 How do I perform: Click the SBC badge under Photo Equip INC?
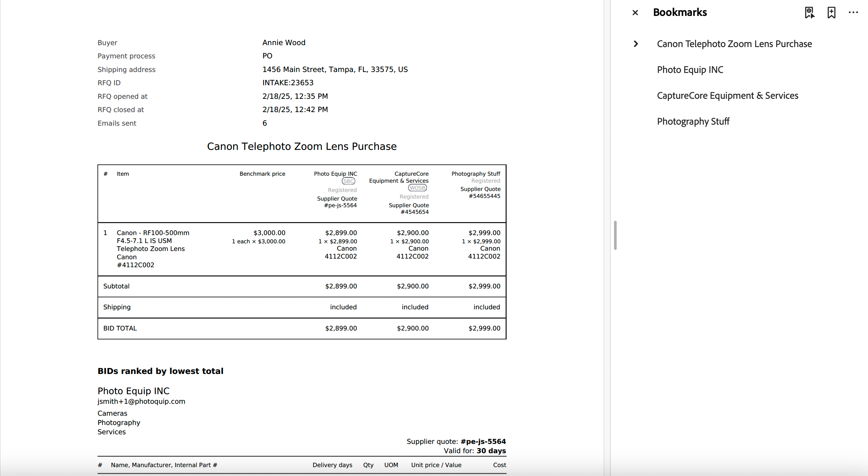(x=348, y=181)
